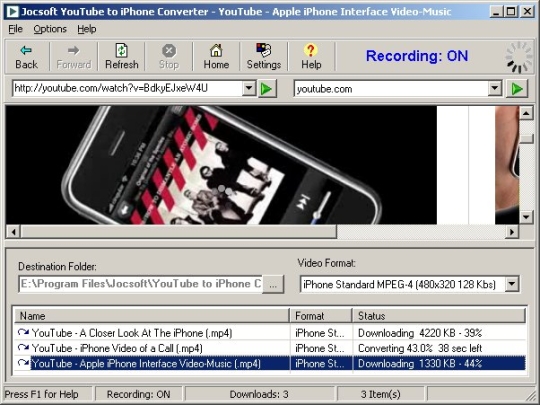This screenshot has height=405, width=540.
Task: Select YouTube - A Closer Look At The iPhone
Action: 132,333
